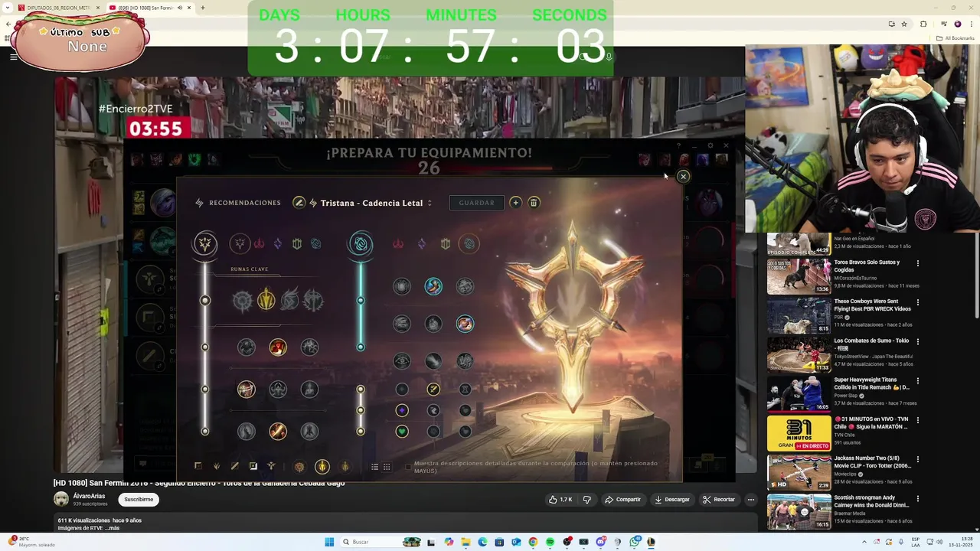This screenshot has height=551, width=980.
Task: Expand video description with ...más
Action: 112,528
